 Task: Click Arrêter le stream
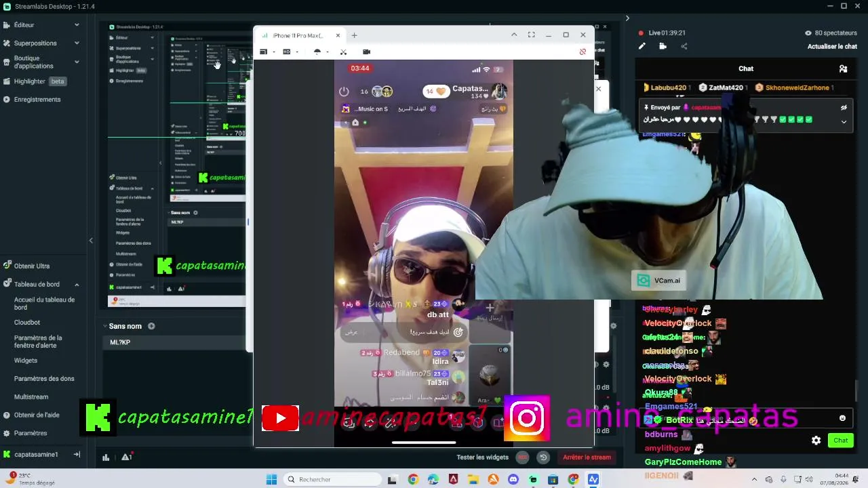587,457
